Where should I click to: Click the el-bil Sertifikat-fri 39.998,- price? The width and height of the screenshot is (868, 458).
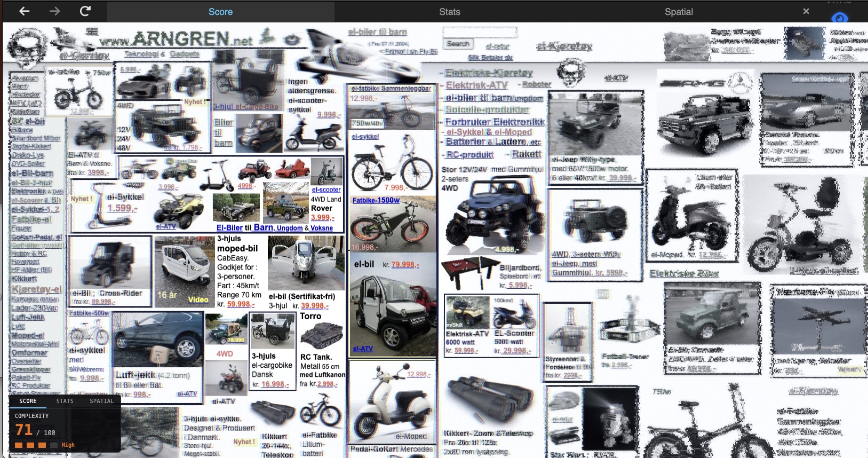click(x=315, y=306)
